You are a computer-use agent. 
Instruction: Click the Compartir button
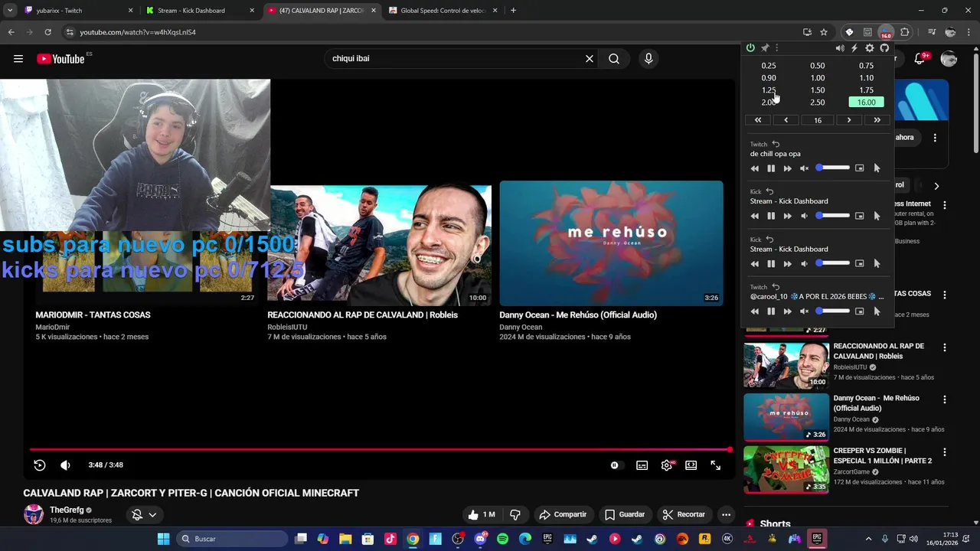click(x=563, y=515)
